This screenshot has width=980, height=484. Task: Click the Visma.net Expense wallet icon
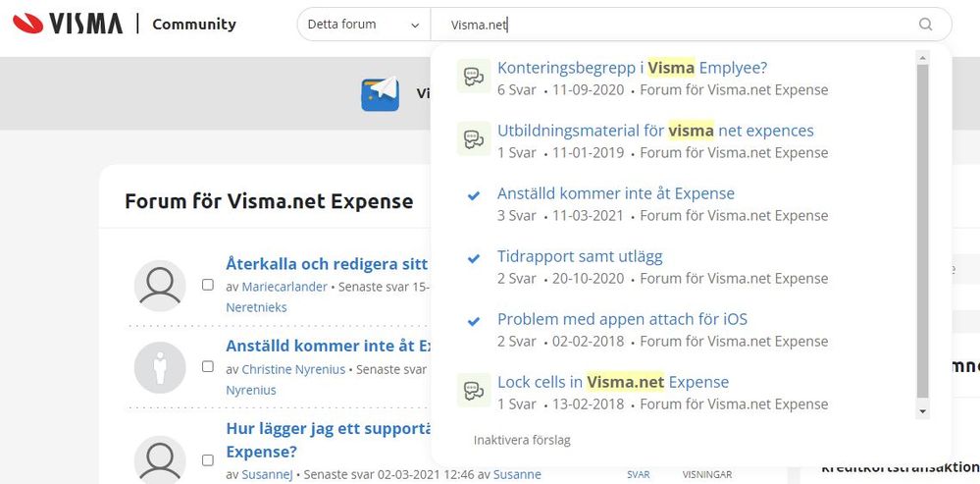pos(380,94)
